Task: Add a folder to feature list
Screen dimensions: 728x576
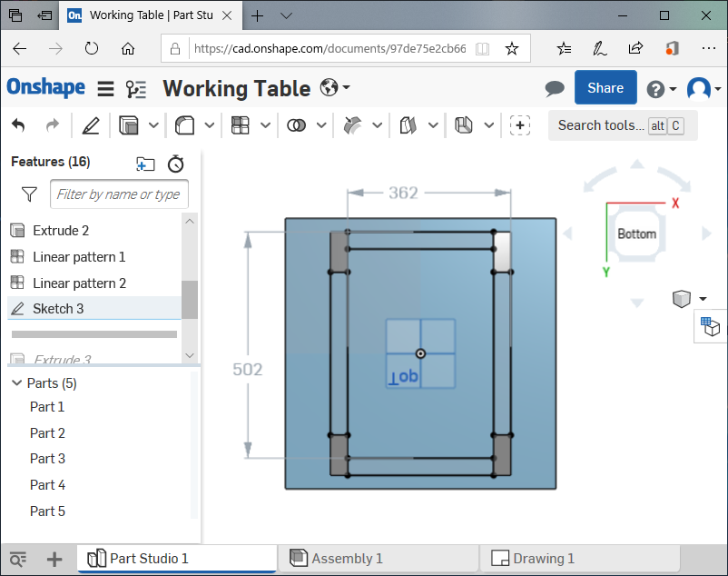Action: point(145,164)
